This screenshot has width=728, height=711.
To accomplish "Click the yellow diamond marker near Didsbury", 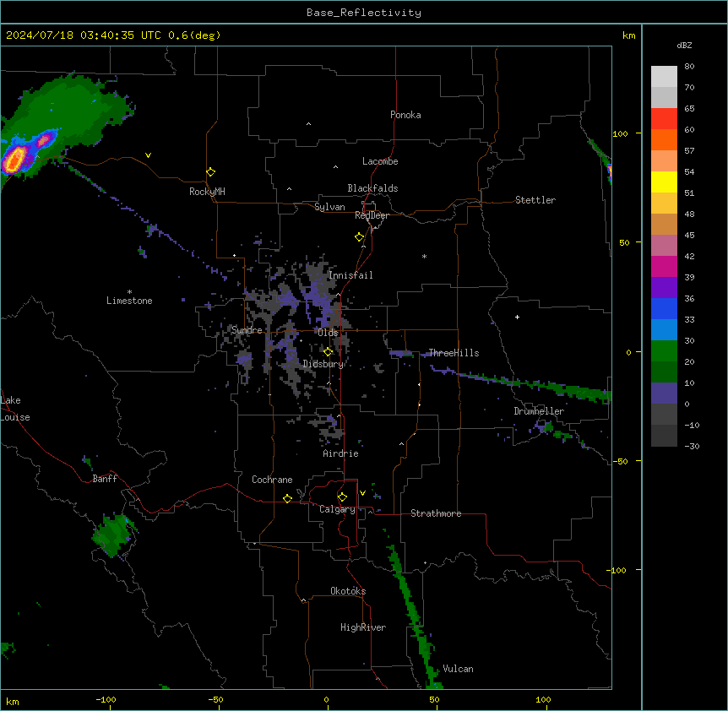I will pyautogui.click(x=328, y=352).
